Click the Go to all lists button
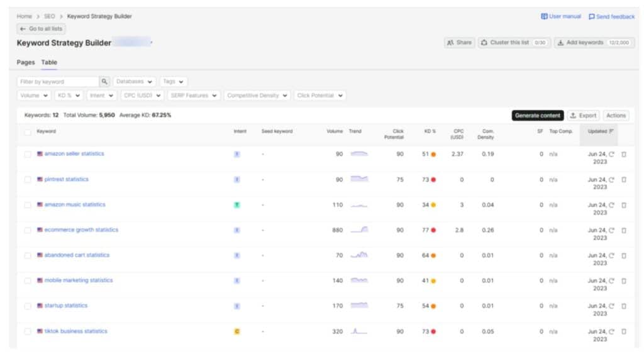The width and height of the screenshot is (644, 354). (x=41, y=29)
